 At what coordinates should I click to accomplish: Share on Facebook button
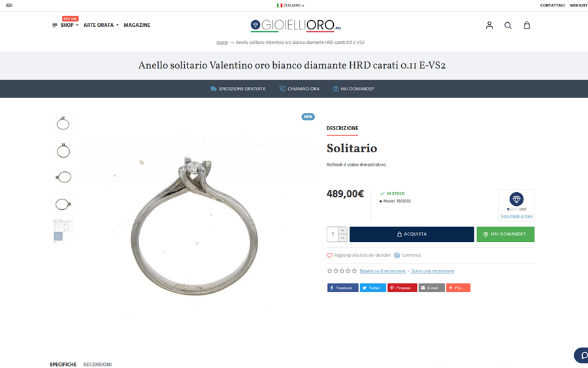pyautogui.click(x=342, y=288)
